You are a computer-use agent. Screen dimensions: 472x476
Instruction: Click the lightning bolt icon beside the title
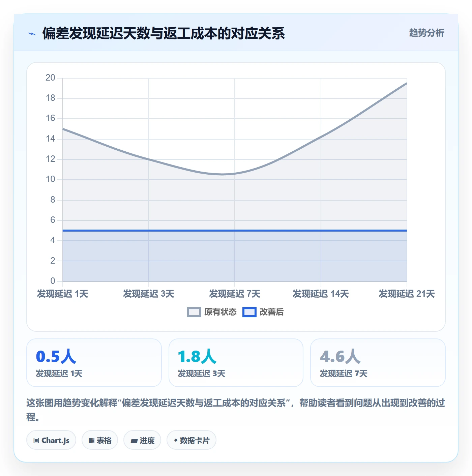[x=32, y=34]
